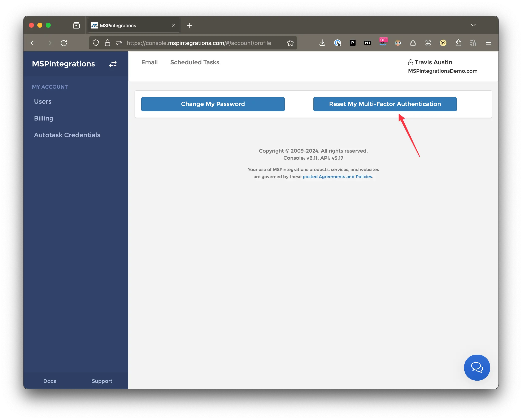Click the Support link in sidebar
The image size is (522, 420).
[102, 381]
